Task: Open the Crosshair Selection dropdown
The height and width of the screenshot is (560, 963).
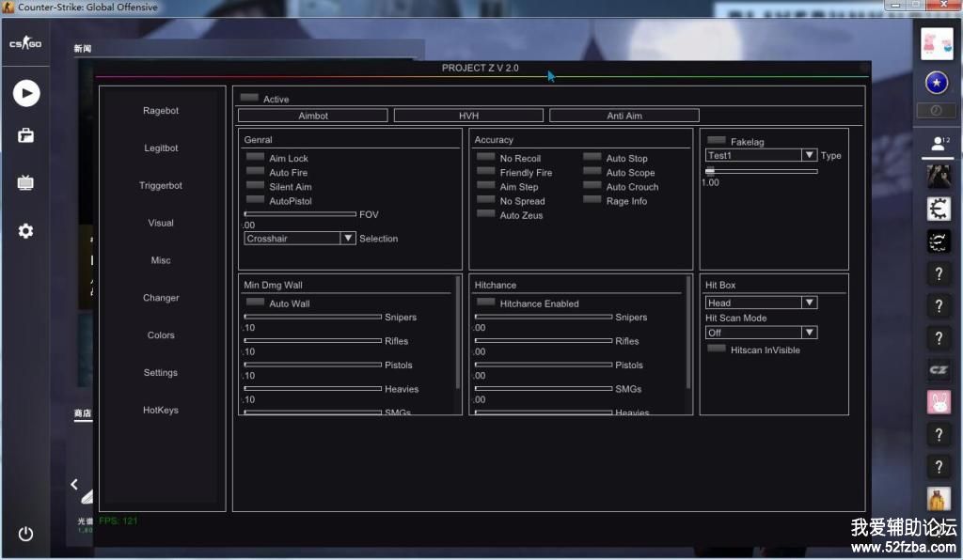Action: pyautogui.click(x=300, y=238)
